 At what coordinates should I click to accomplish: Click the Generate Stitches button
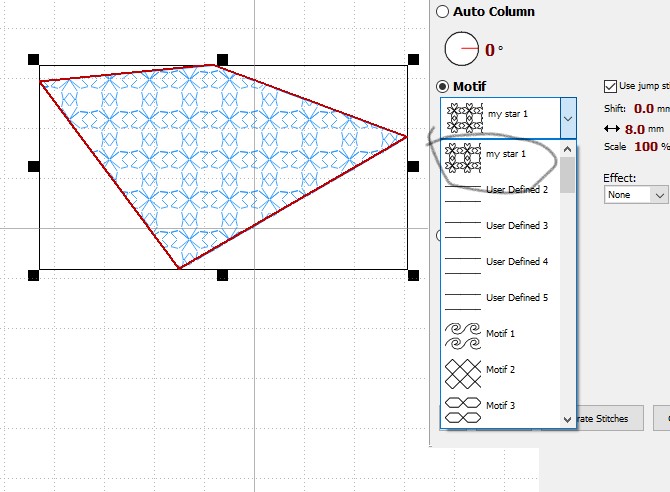(x=609, y=418)
